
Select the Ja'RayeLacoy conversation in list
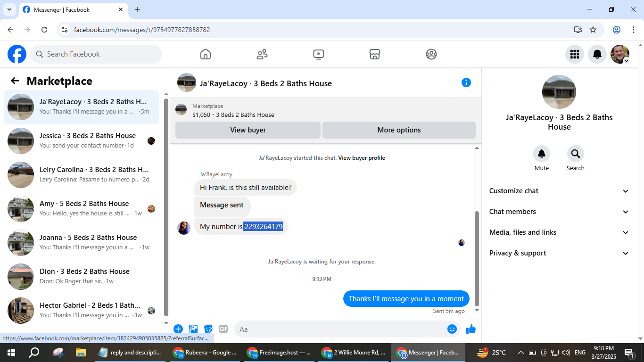[x=82, y=107]
